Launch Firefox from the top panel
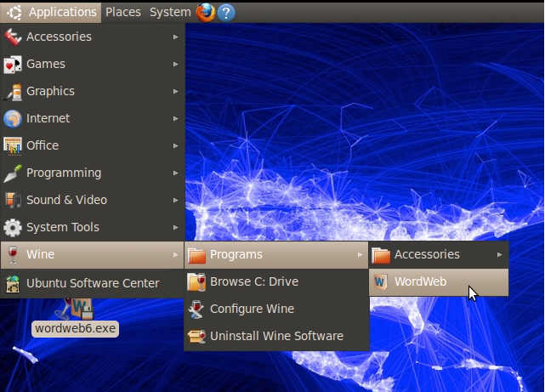Viewport: 545px width, 392px height. [x=206, y=13]
